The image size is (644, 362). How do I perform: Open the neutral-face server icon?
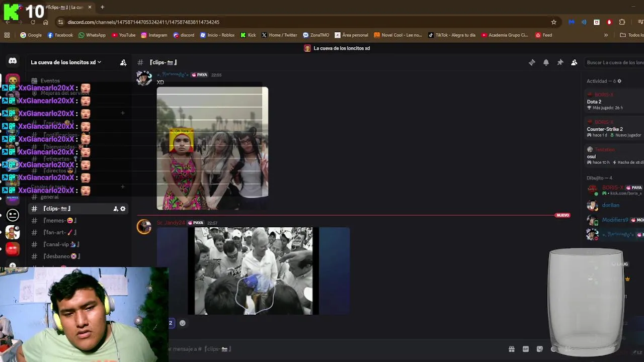(x=13, y=215)
